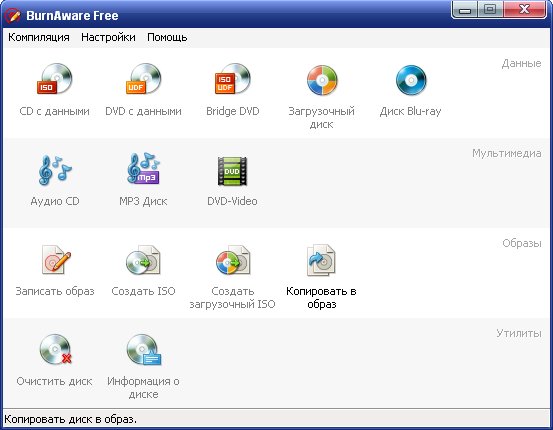Choose the Загрузочный диск colorful disc icon
The image size is (553, 430).
click(x=322, y=80)
